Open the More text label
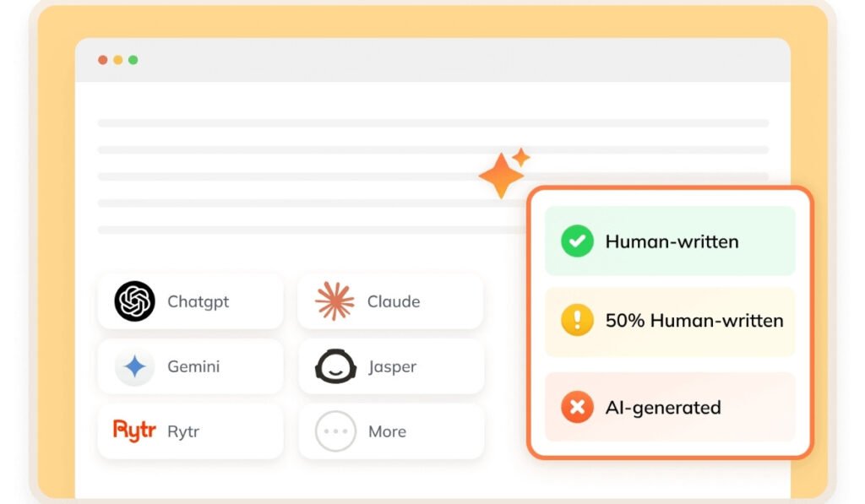The image size is (865, 504). point(387,431)
